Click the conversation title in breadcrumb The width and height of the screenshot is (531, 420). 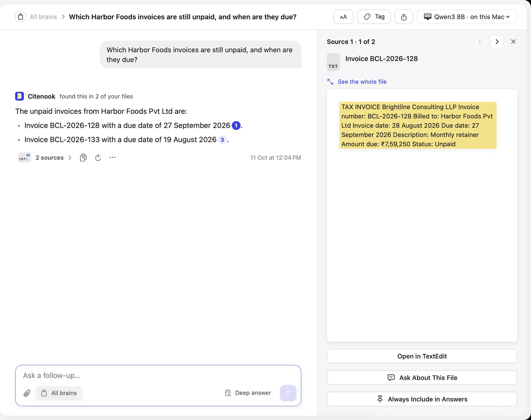[183, 17]
